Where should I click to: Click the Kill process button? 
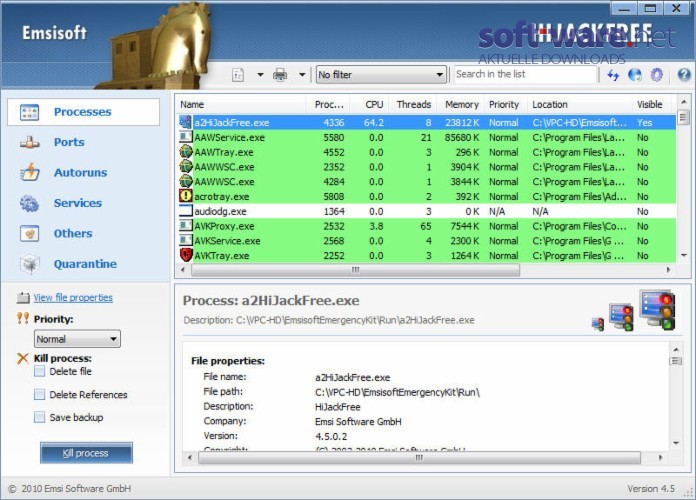pos(86,453)
